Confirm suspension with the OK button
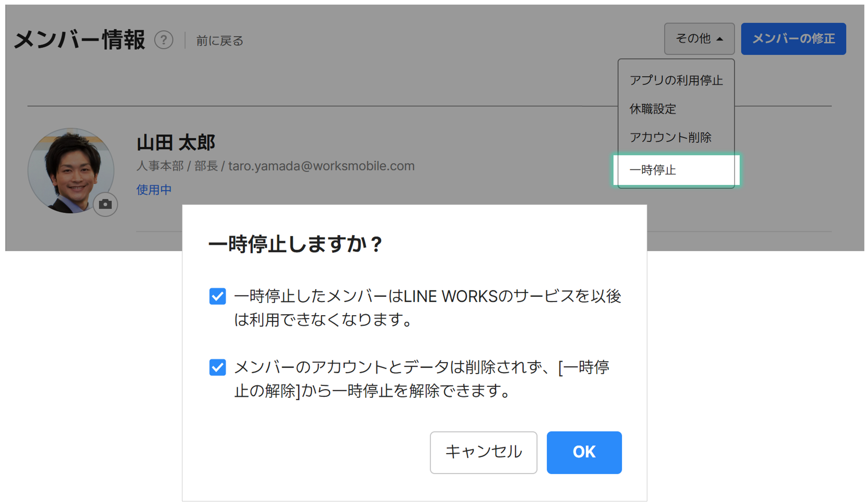Image resolution: width=868 pixels, height=504 pixels. pos(584,452)
